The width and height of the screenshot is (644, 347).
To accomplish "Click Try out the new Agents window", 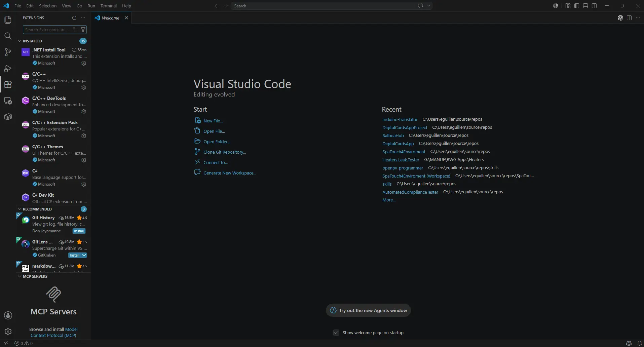I will click(x=368, y=310).
